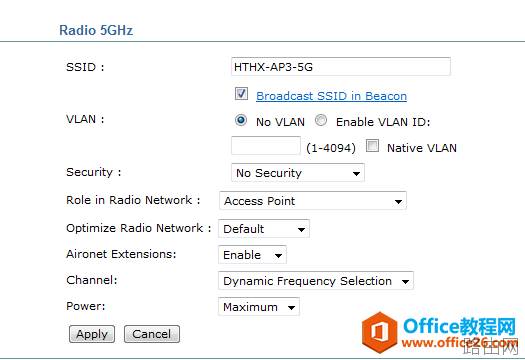The height and width of the screenshot is (360, 525).
Task: Click the (1-4094) range hint text
Action: point(331,148)
